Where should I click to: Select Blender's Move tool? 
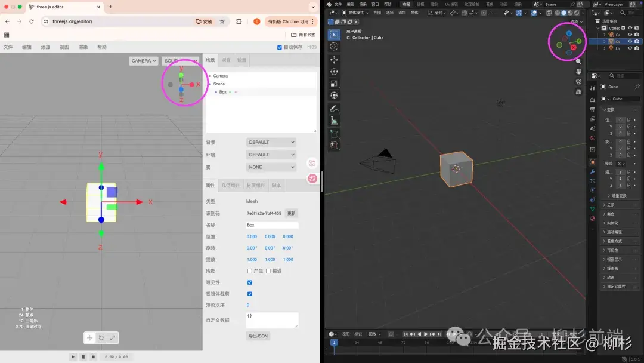click(x=334, y=60)
